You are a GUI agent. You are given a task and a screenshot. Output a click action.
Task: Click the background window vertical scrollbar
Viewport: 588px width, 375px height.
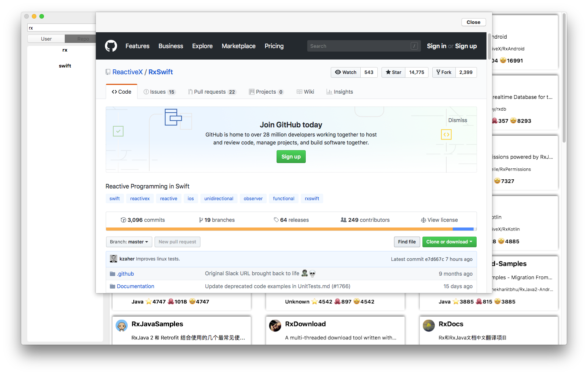[564, 79]
